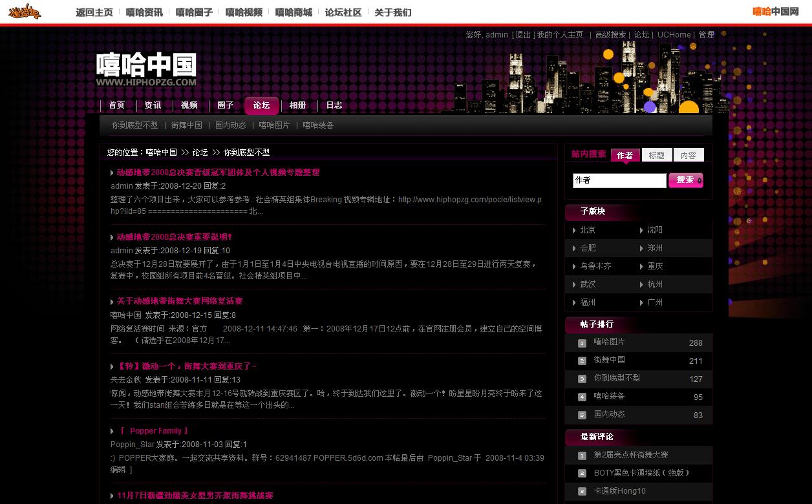Open 嘻哈资讯 in top menu
Image resolution: width=812 pixels, height=504 pixels.
[144, 12]
